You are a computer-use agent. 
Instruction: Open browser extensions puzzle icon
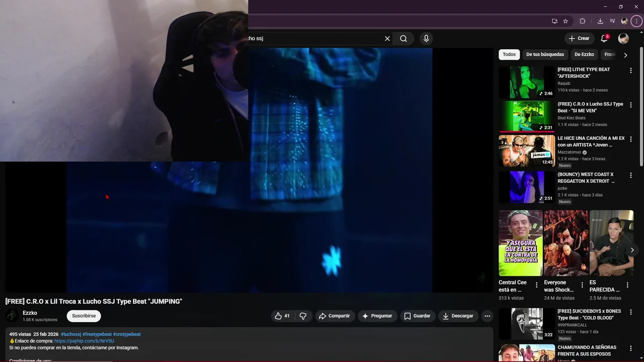pos(583,21)
